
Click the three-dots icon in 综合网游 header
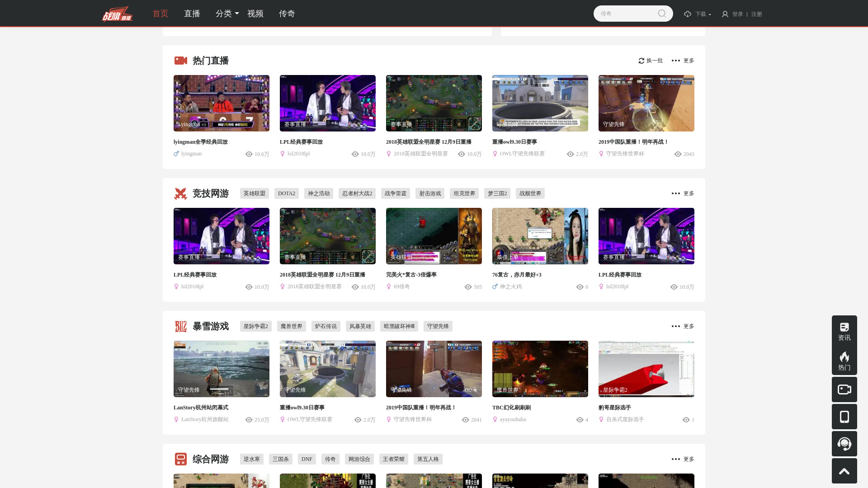pyautogui.click(x=676, y=459)
